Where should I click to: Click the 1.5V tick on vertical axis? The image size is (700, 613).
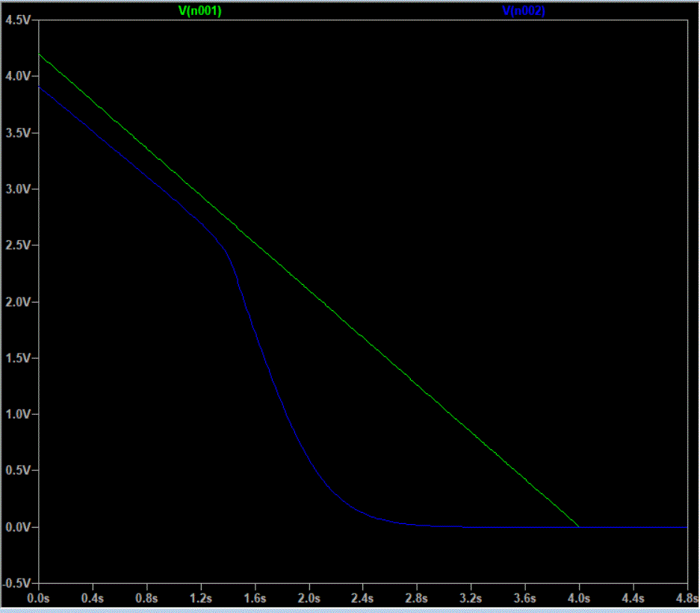click(x=17, y=358)
